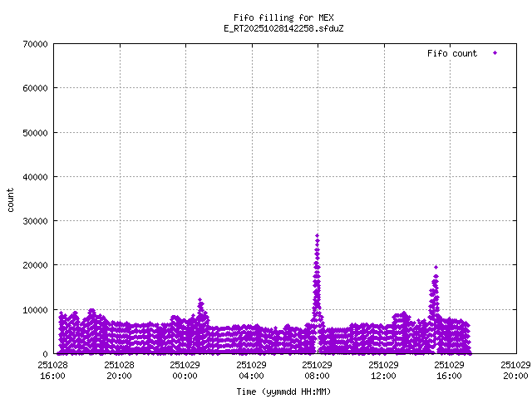Click the 251028 20:00 x-axis tick label

click(x=119, y=369)
